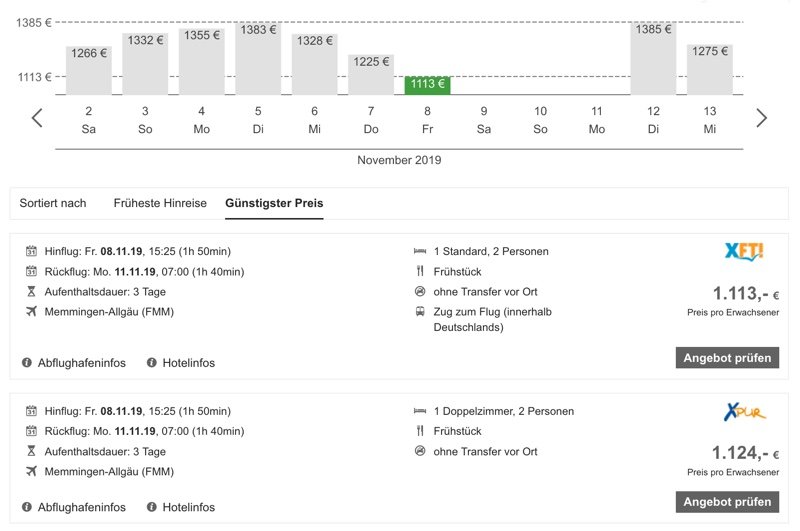The width and height of the screenshot is (800, 531).
Task: Click the train icon for Zug zum Flug
Action: 420,312
